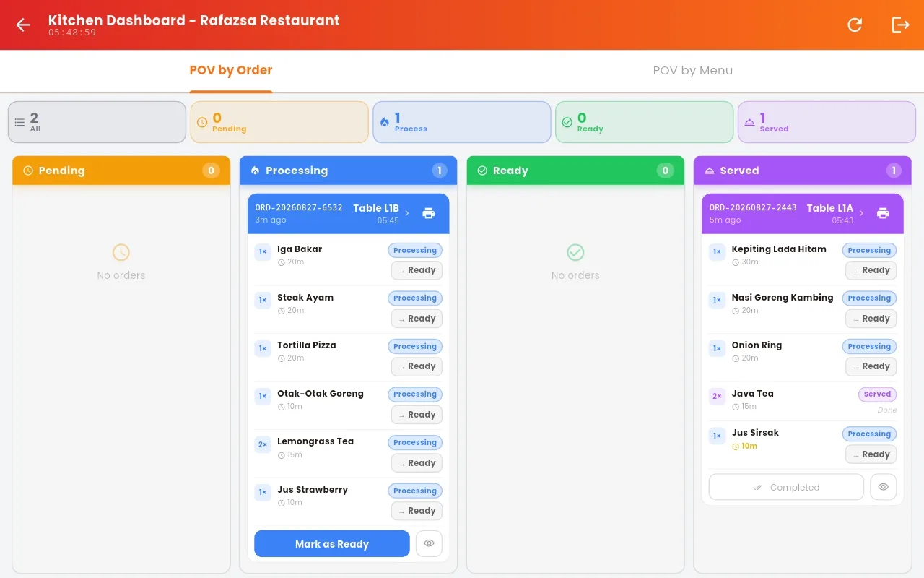The image size is (924, 578).
Task: Click the Completed button for Table L1A
Action: tap(786, 487)
